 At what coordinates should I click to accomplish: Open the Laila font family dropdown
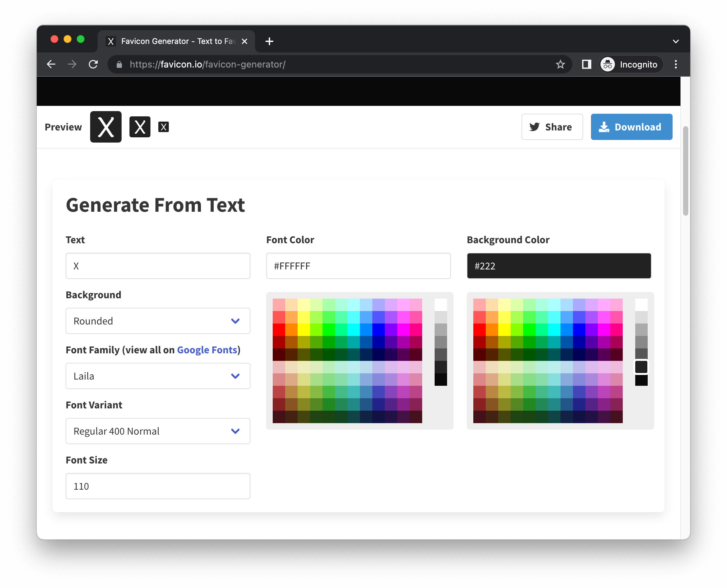tap(158, 376)
